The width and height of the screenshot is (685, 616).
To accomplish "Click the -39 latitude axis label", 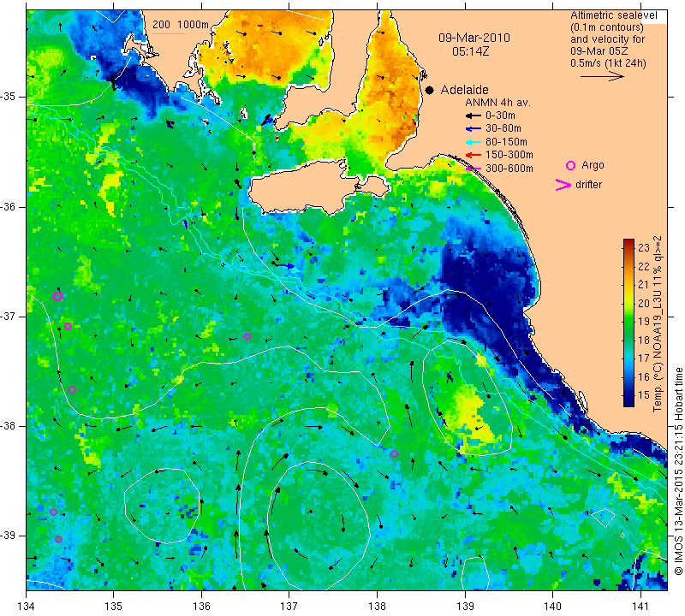I will pos(9,536).
